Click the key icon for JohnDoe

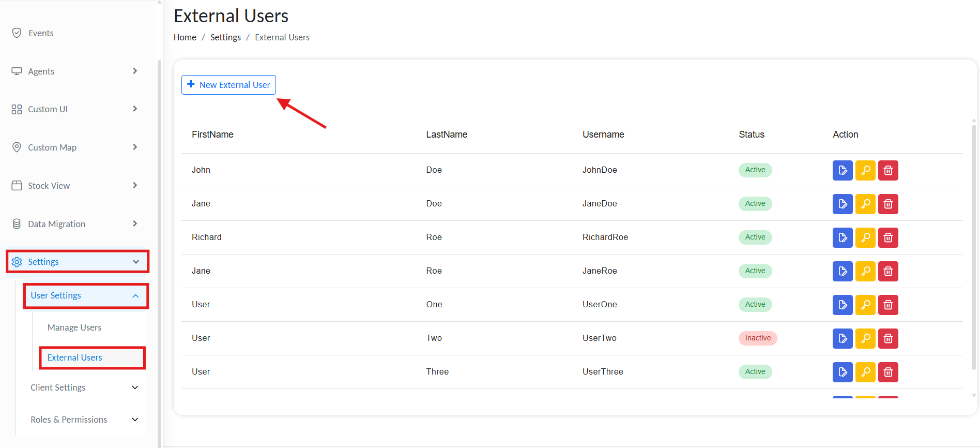[x=865, y=170]
